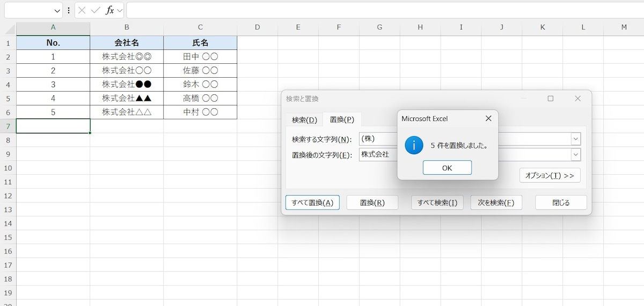644x306 pixels.
Task: Click the No. header cell
Action: [x=53, y=43]
